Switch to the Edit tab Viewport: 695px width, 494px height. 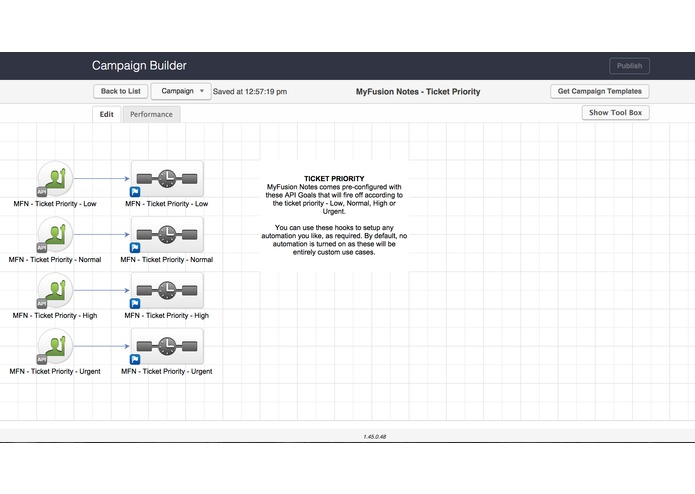tap(106, 114)
